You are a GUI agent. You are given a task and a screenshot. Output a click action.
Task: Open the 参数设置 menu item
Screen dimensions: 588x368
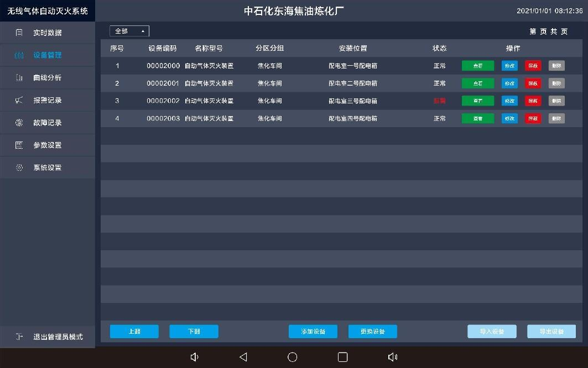[48, 145]
